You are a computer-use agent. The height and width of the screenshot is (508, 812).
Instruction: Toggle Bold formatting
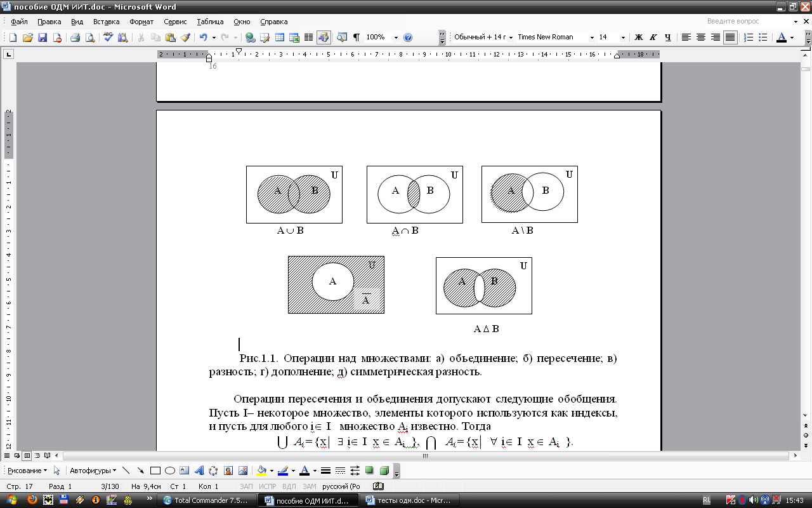pos(639,37)
